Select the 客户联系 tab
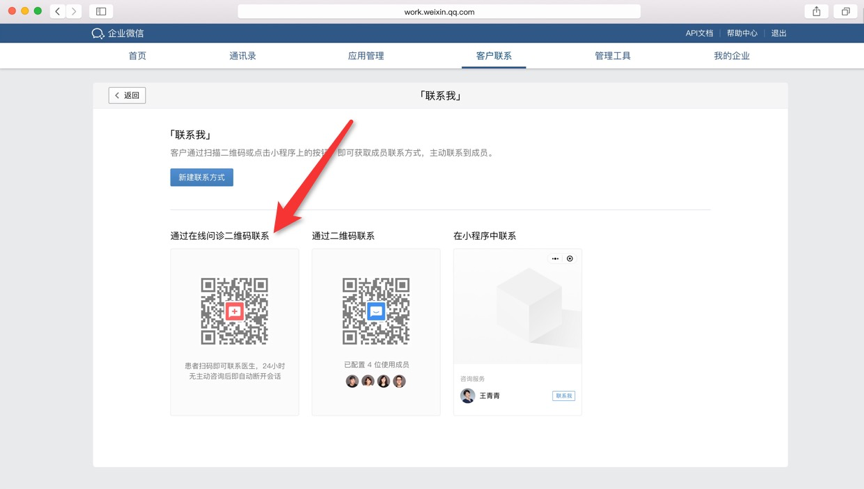 click(494, 56)
